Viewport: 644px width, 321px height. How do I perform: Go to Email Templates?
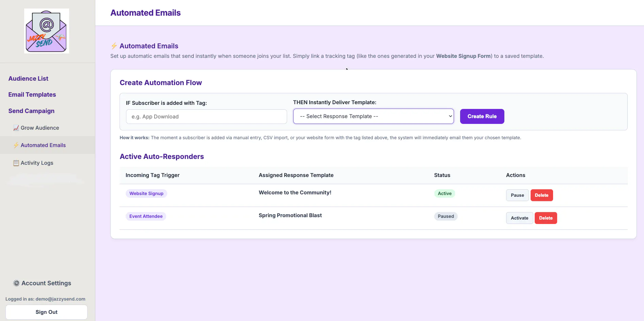click(32, 95)
